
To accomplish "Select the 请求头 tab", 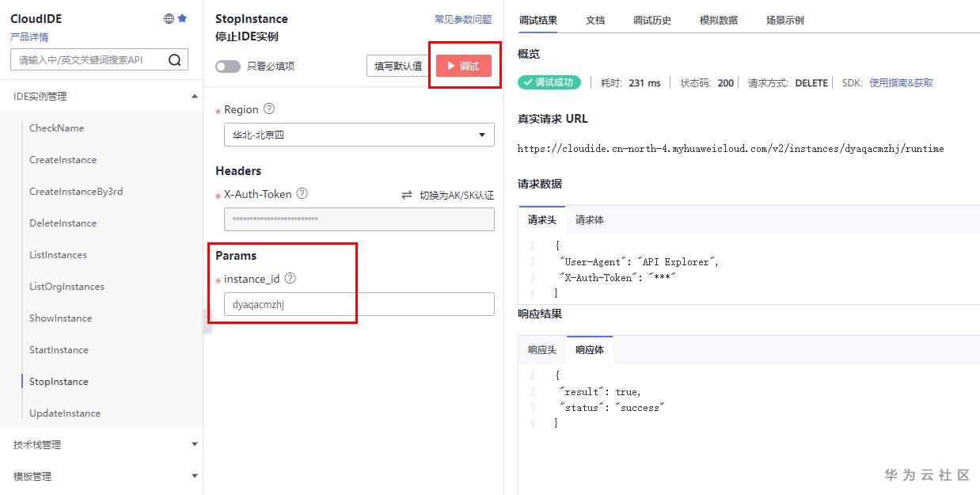I will click(542, 219).
